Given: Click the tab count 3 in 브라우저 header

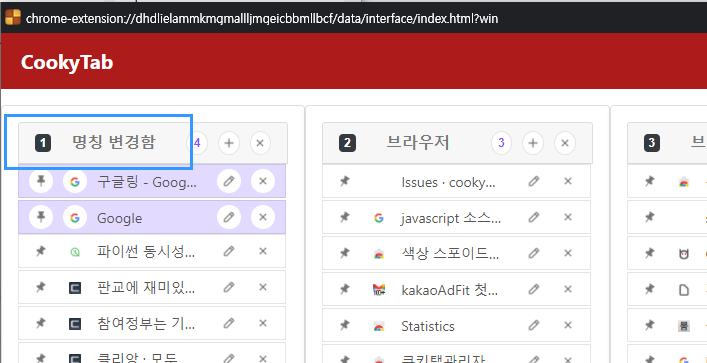Looking at the screenshot, I should 501,143.
